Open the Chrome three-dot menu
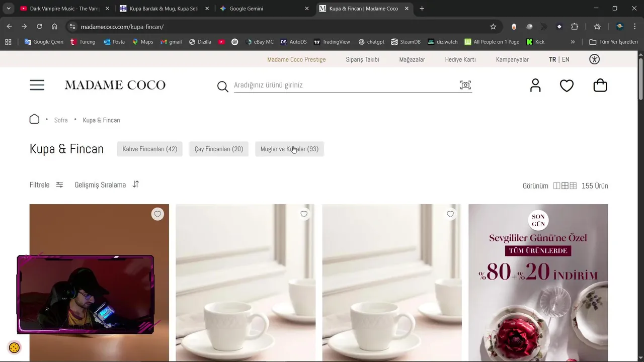 click(635, 27)
